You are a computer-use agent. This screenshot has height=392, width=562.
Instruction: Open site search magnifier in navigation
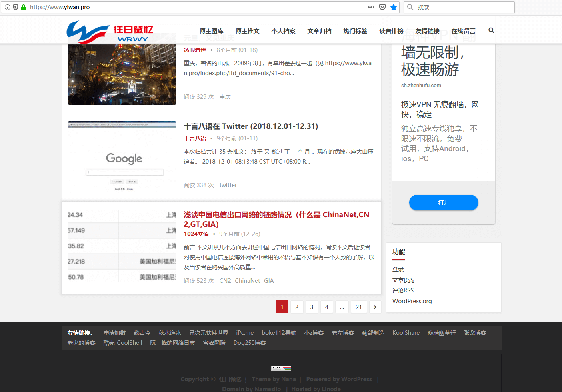(x=491, y=30)
